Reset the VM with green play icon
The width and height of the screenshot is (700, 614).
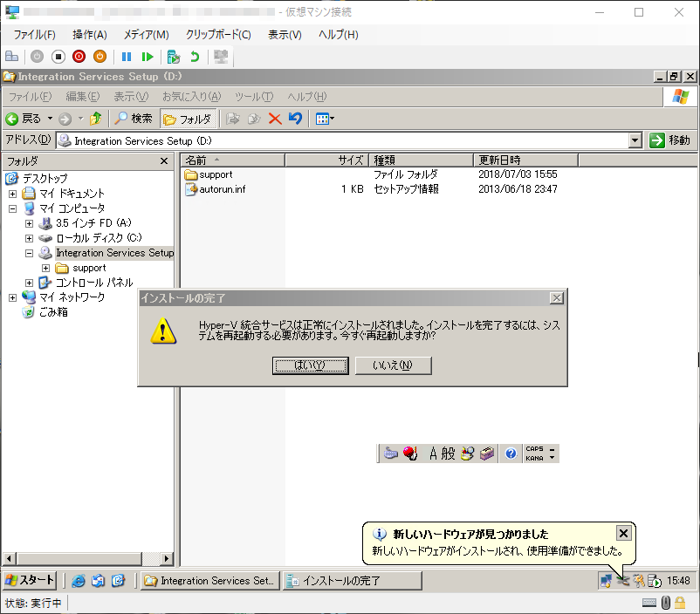[148, 57]
